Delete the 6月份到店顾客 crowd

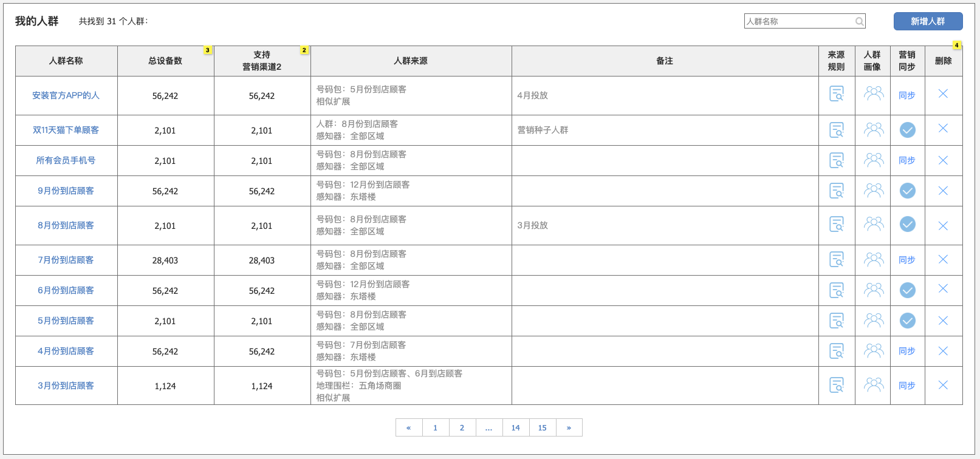click(x=943, y=288)
